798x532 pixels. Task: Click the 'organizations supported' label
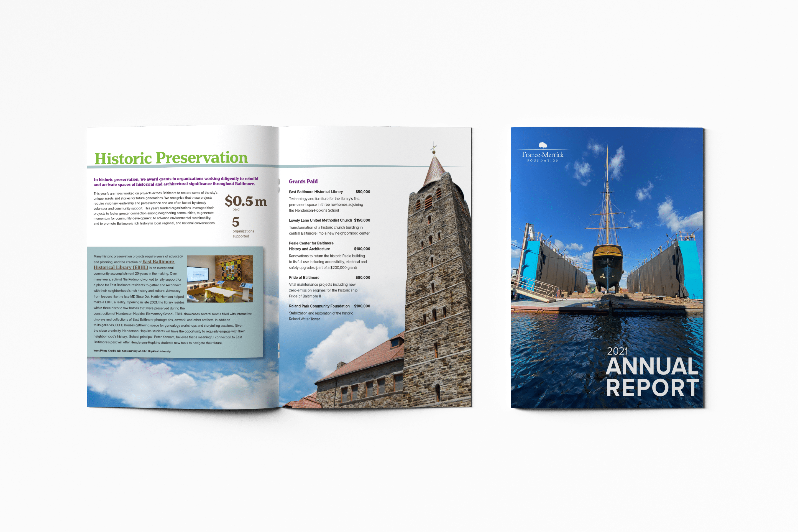point(243,234)
